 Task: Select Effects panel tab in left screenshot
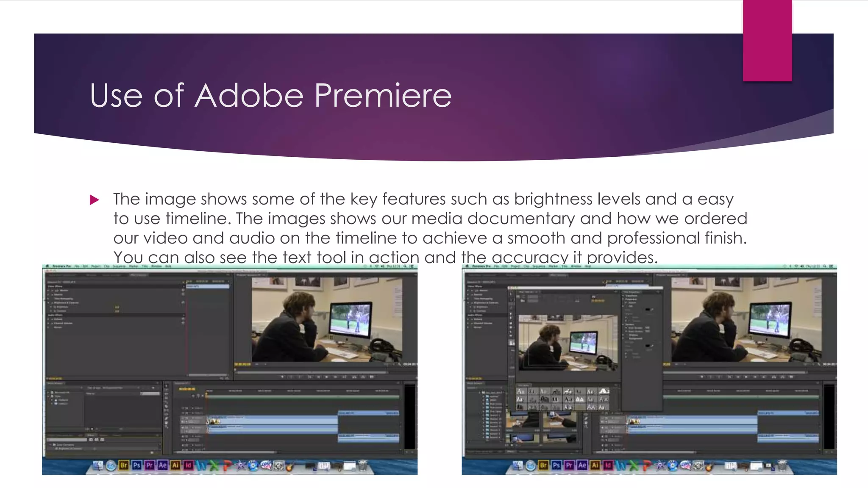coord(91,435)
